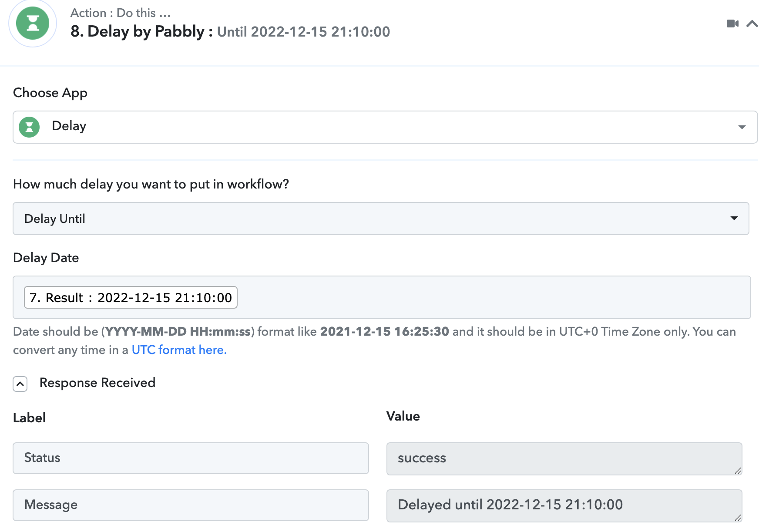Select the 7. Result mapped value tag
The height and width of the screenshot is (532, 759).
click(x=131, y=297)
